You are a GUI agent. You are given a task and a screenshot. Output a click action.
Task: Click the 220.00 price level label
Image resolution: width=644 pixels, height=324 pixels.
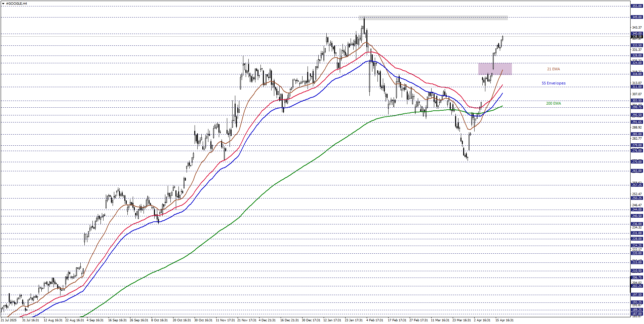(637, 253)
